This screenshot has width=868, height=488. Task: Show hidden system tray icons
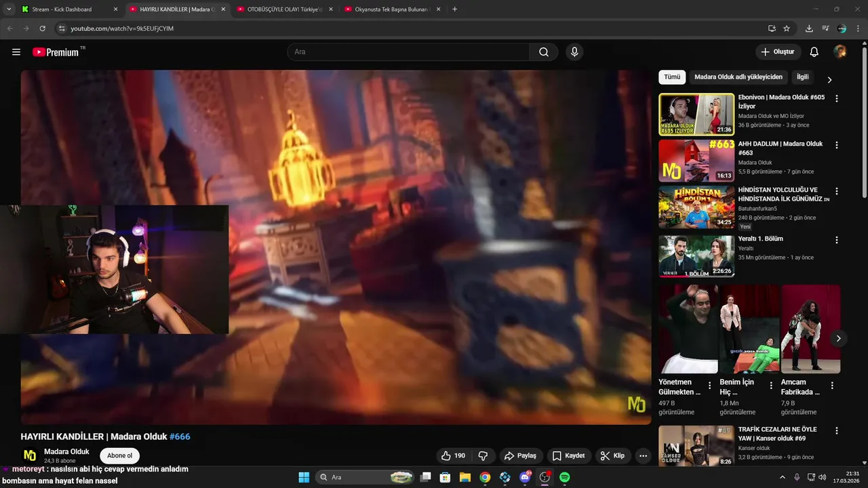[x=782, y=477]
